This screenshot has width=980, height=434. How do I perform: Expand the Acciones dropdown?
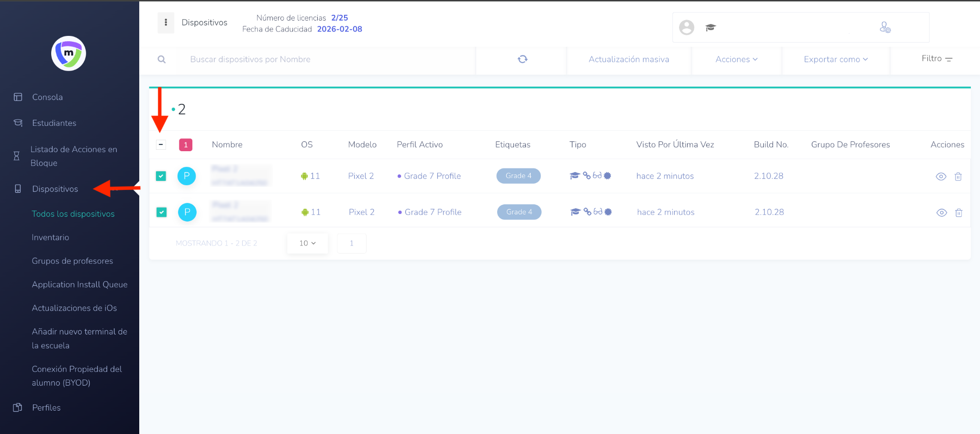click(736, 59)
